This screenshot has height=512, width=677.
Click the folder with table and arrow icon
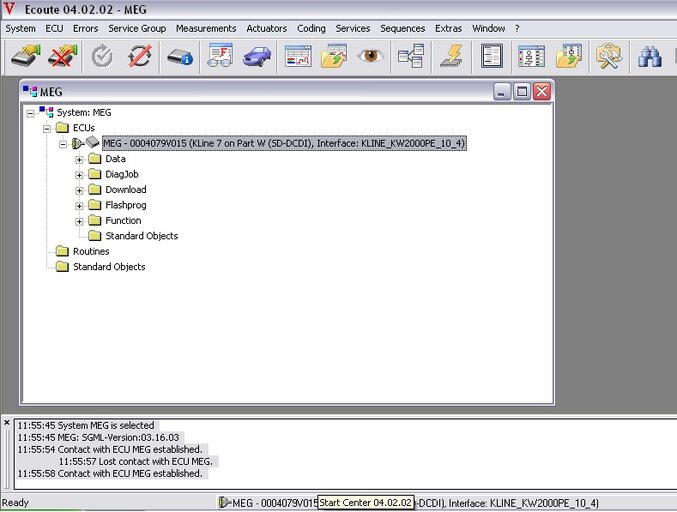coord(334,55)
